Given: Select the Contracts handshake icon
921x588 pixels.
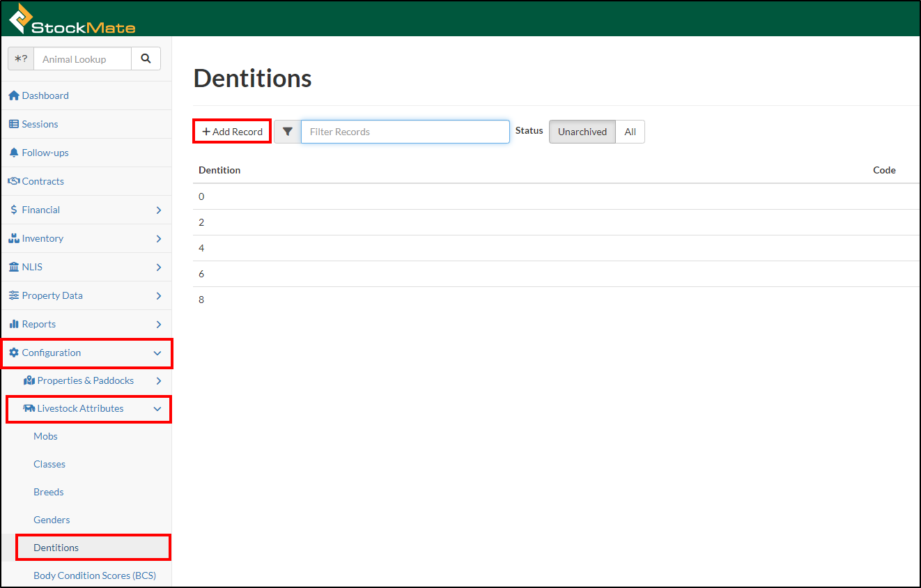Looking at the screenshot, I should (15, 180).
